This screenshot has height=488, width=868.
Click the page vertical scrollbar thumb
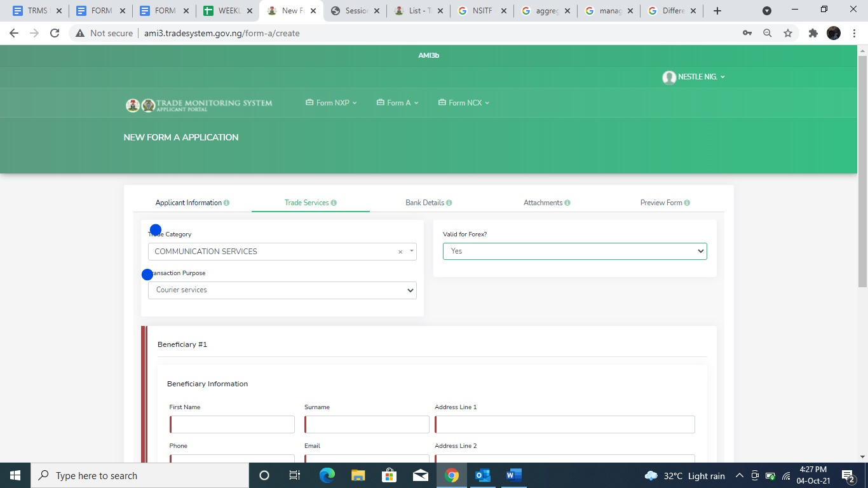pos(862,172)
